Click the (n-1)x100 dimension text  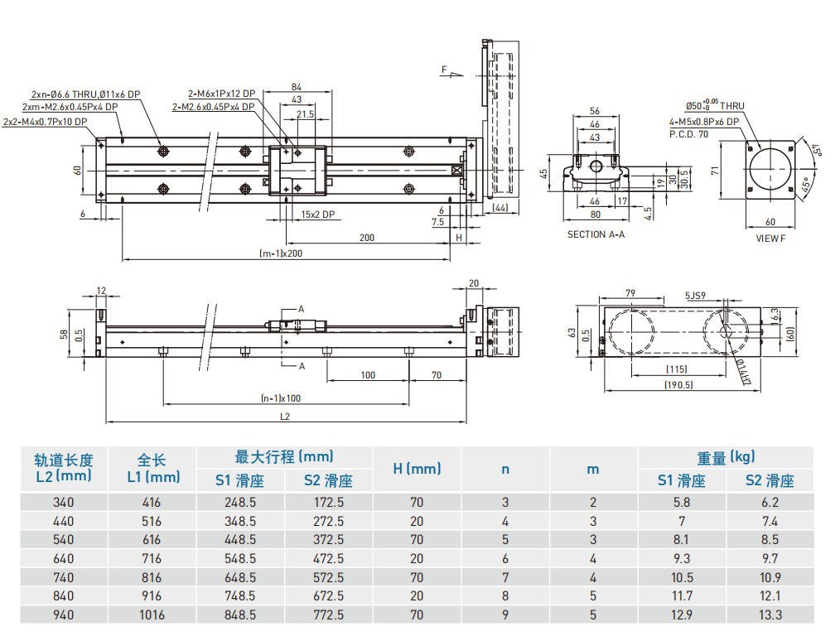tap(281, 398)
